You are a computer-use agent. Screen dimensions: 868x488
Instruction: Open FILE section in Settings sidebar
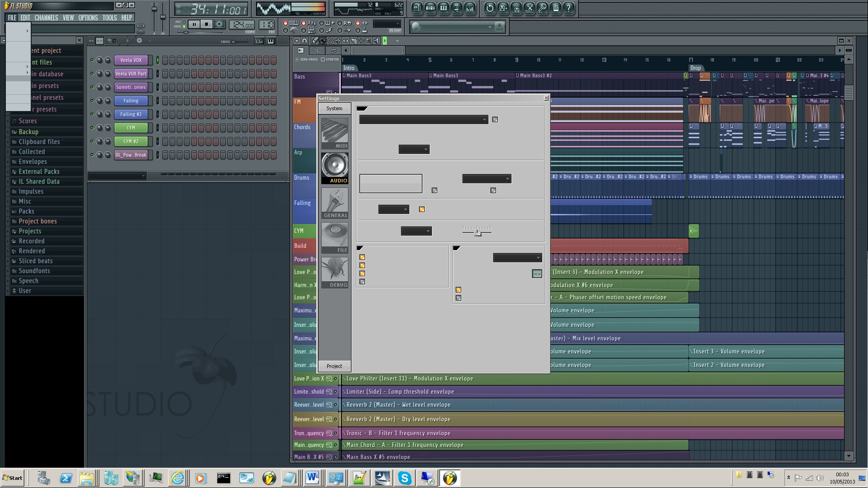click(335, 237)
